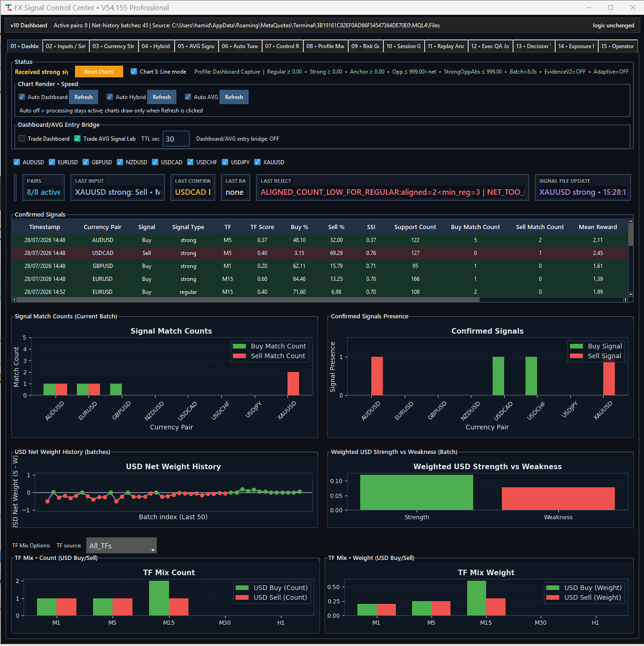Open the 02 Inputs / Settings tab
The image size is (644, 646).
click(66, 46)
